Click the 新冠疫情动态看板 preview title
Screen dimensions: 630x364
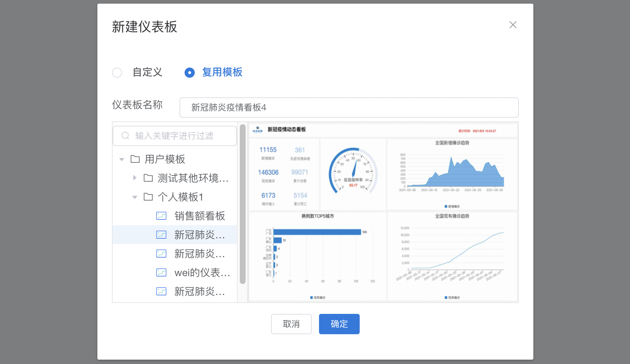pos(287,129)
